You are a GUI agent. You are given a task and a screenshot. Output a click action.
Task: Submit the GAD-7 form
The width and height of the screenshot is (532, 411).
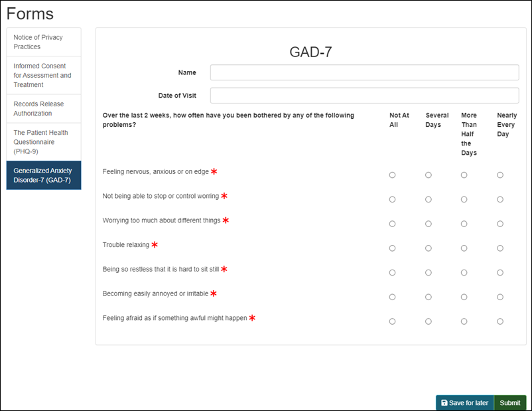509,403
